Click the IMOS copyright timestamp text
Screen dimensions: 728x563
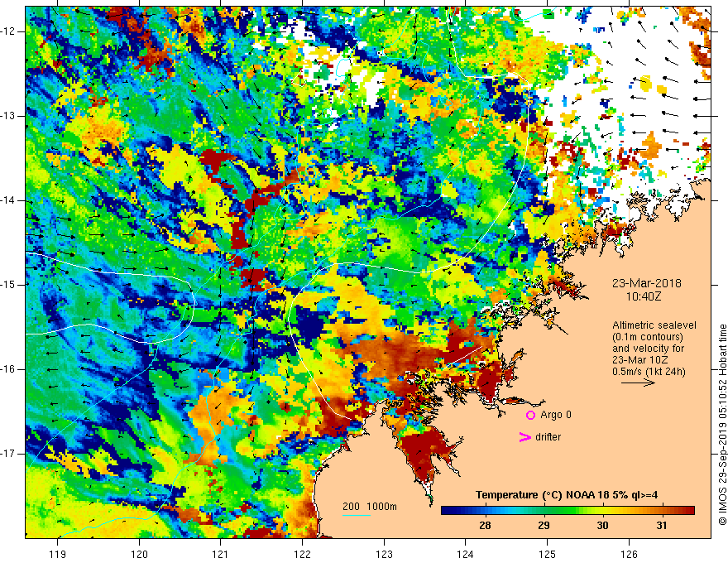[x=722, y=425]
